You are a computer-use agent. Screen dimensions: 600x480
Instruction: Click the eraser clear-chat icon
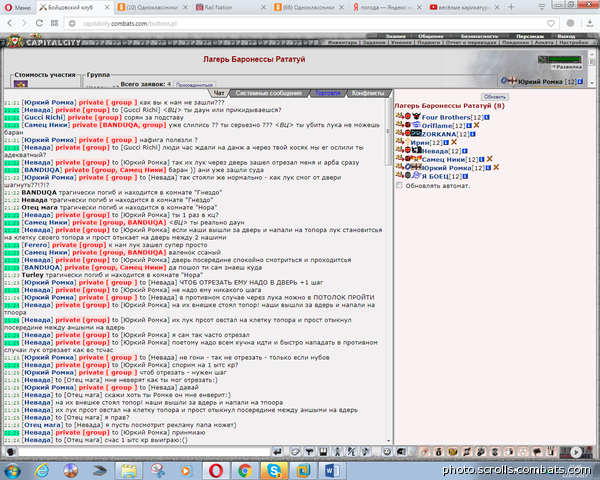point(295,452)
